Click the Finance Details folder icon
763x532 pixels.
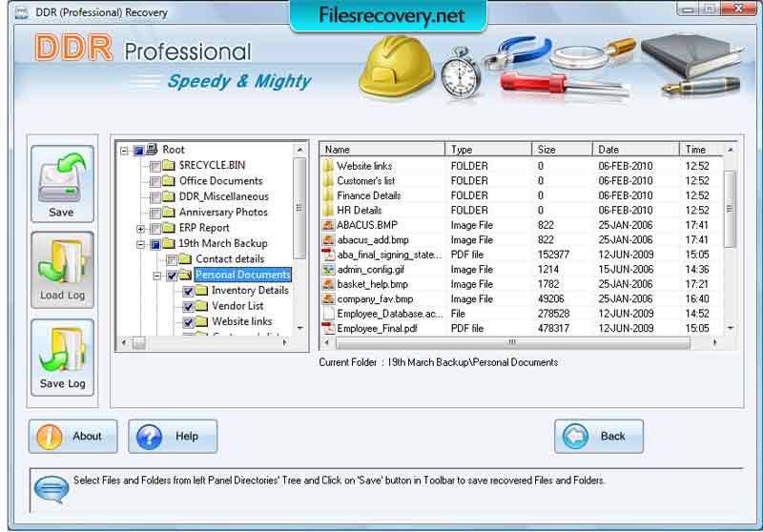(328, 195)
